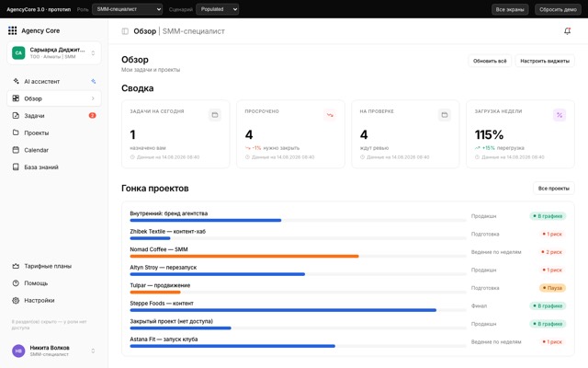Click the Все проекты button
Screen dimensions: 588x368
[x=554, y=188]
